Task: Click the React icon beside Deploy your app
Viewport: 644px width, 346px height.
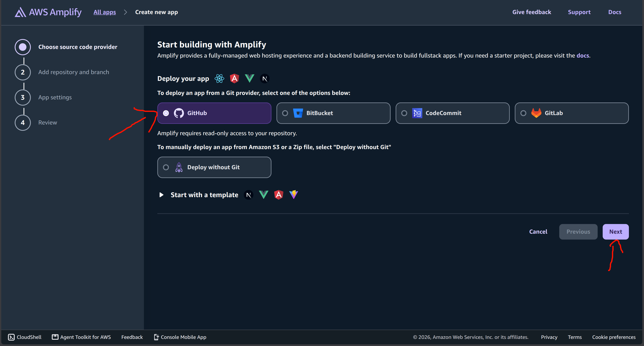Action: (219, 79)
